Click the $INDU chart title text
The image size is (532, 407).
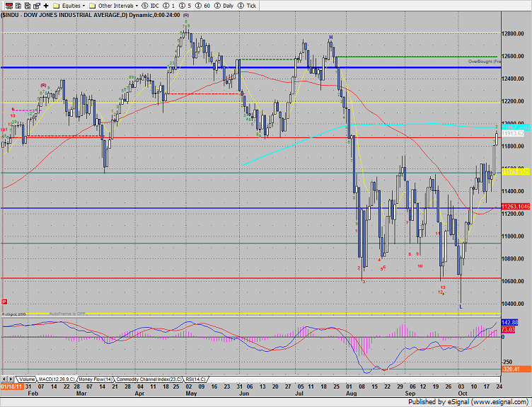[91, 16]
